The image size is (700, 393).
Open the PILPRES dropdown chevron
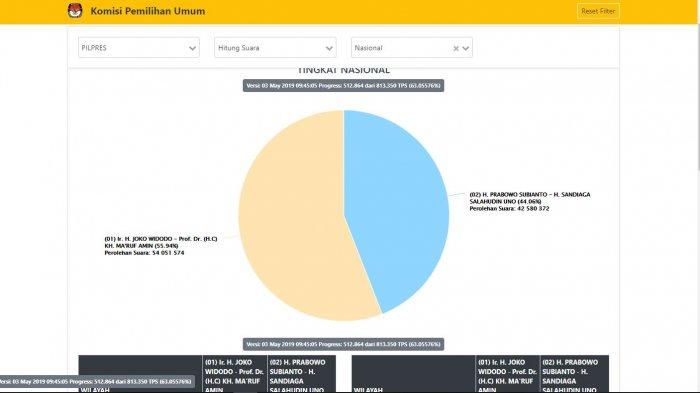[x=192, y=48]
